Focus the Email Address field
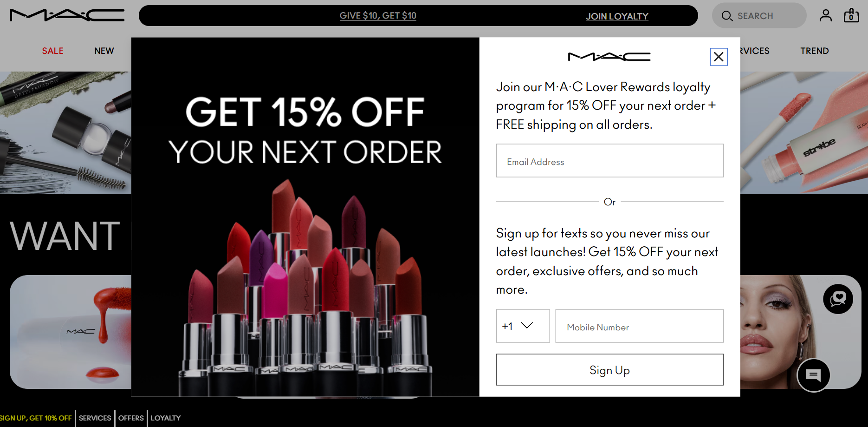The height and width of the screenshot is (427, 868). tap(609, 161)
